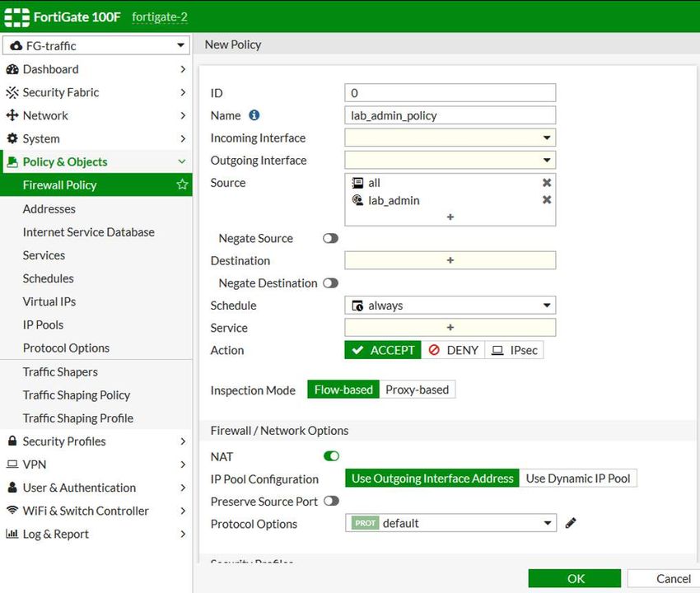Remove the 'all' source entry
This screenshot has width=700, height=593.
click(x=547, y=182)
